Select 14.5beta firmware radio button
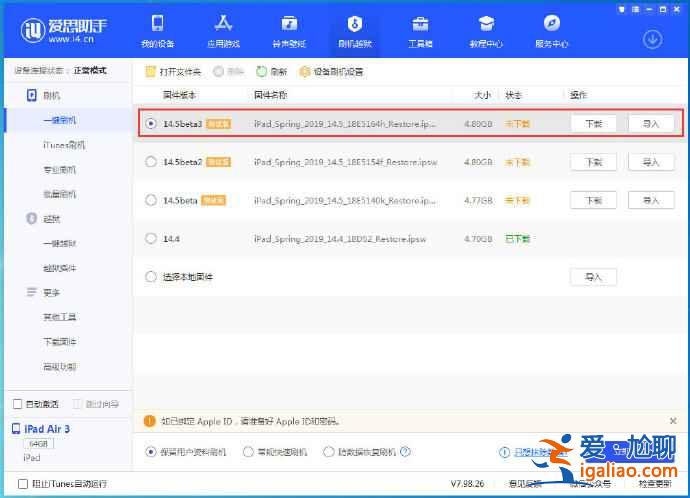Screen dimensions: 690x498 click(151, 200)
